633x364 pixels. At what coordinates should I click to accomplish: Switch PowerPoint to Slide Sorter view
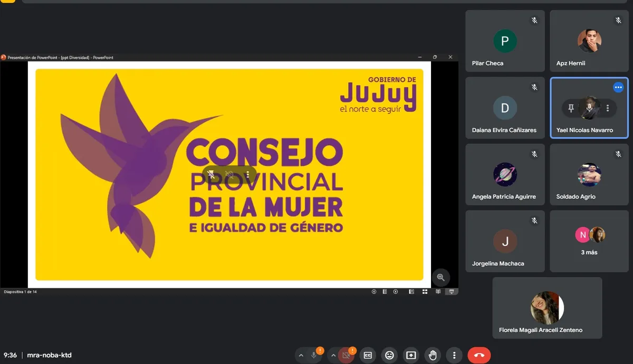(x=425, y=291)
